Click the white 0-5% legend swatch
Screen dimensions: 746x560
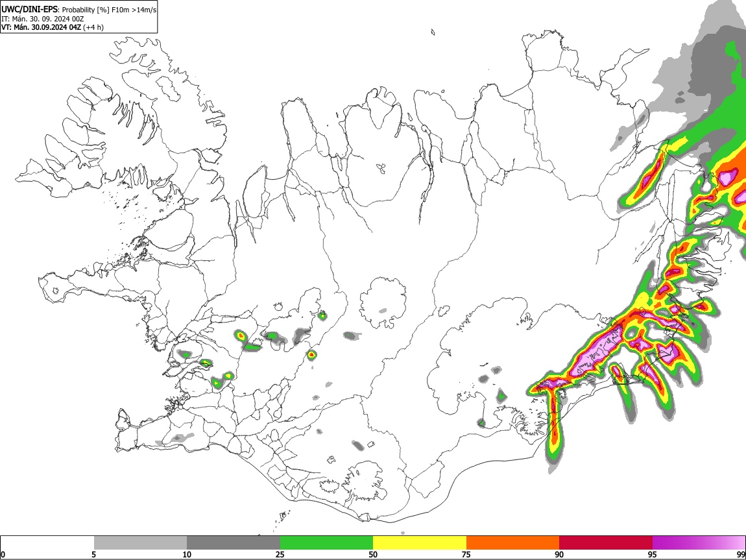point(47,543)
